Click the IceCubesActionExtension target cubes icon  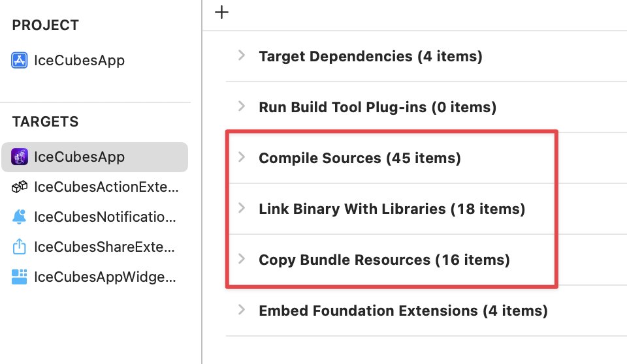pos(20,187)
